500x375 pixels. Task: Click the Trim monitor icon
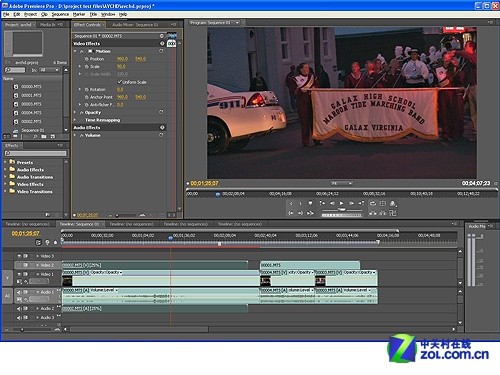[393, 213]
